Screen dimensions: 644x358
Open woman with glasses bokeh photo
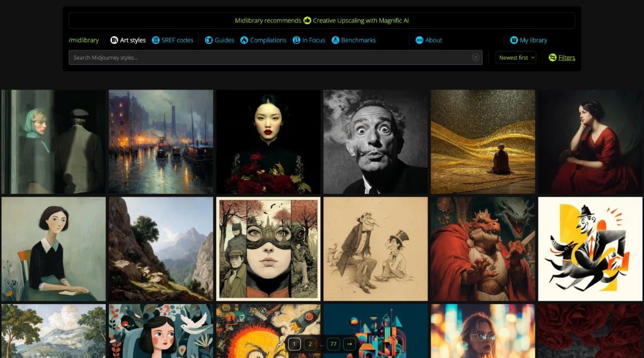(483, 331)
